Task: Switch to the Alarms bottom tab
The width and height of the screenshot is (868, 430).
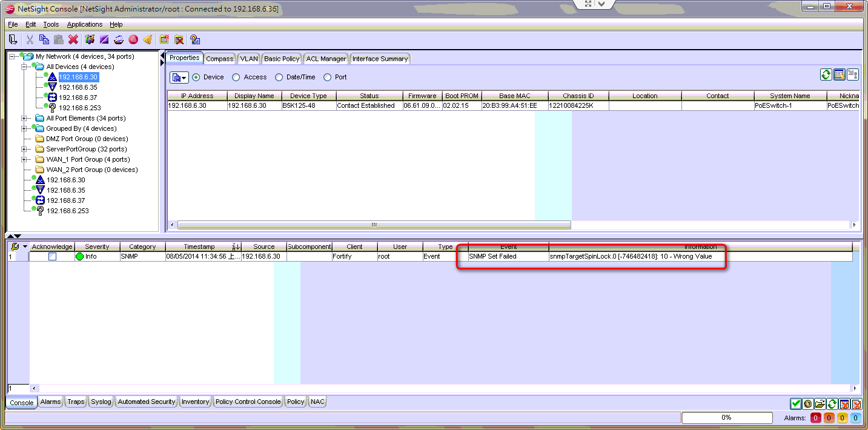Action: (51, 402)
